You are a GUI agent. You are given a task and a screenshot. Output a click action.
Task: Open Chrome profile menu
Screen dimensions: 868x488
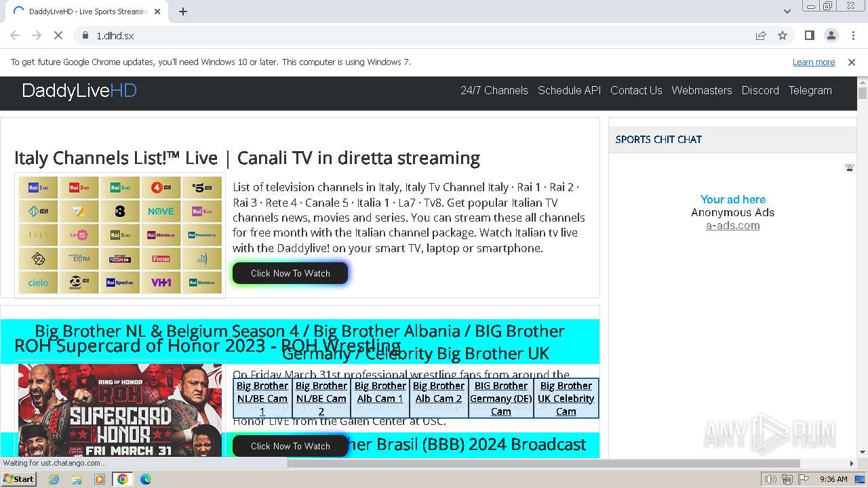tap(831, 35)
